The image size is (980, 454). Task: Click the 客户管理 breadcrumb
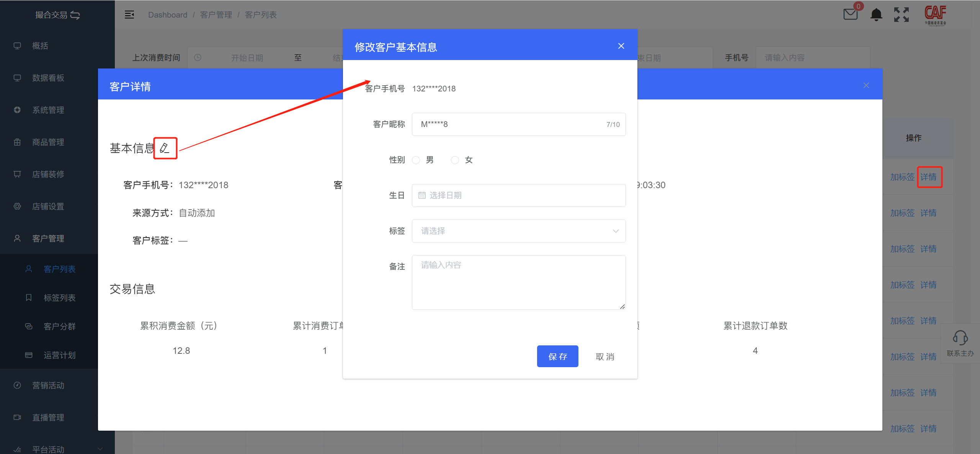216,15
